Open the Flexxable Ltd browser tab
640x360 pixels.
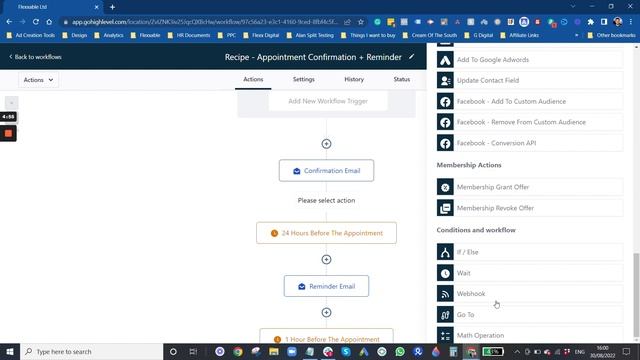click(x=53, y=7)
